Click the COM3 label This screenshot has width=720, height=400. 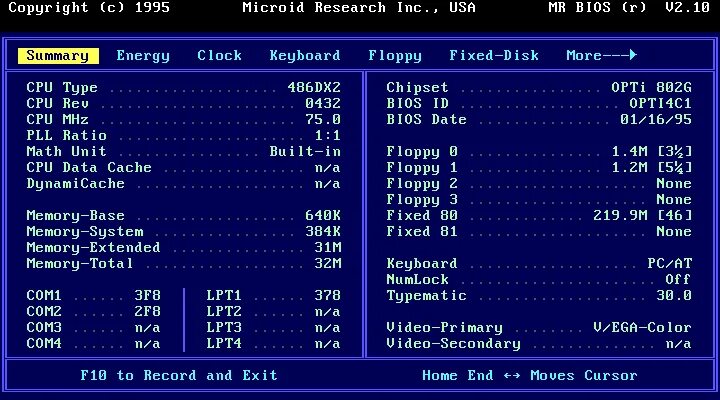click(44, 327)
